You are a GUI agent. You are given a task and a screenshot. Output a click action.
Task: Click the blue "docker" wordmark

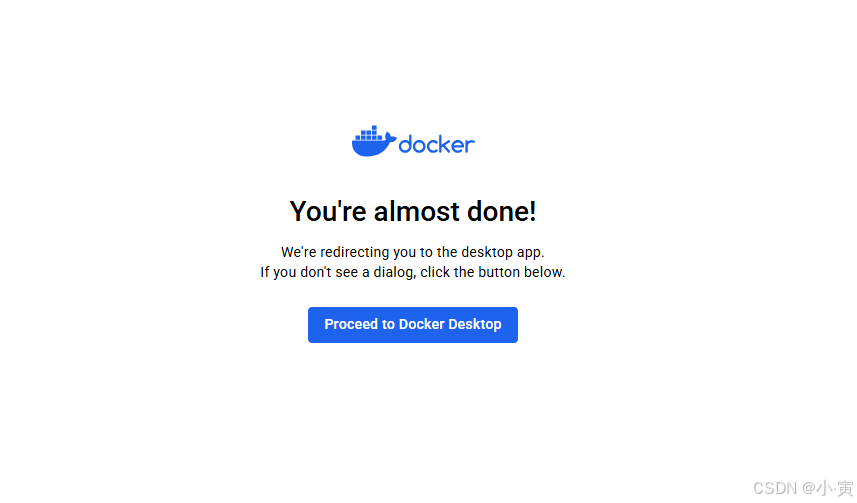coord(437,144)
